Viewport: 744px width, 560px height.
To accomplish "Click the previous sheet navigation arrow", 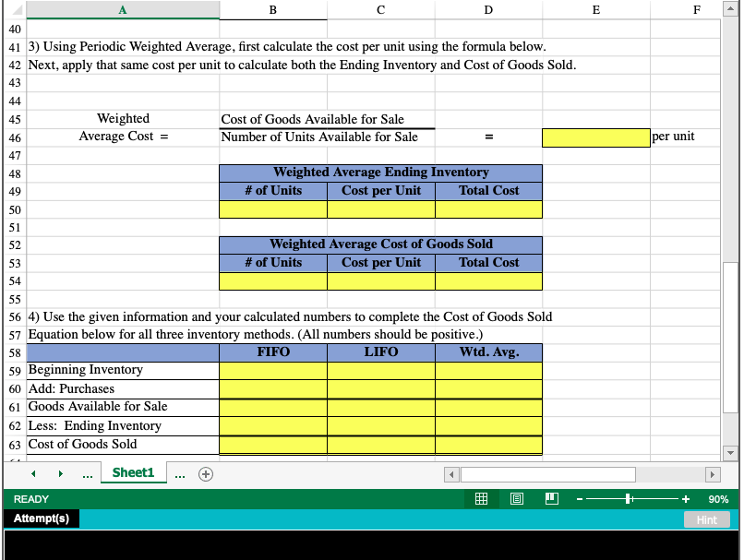I will (x=33, y=473).
